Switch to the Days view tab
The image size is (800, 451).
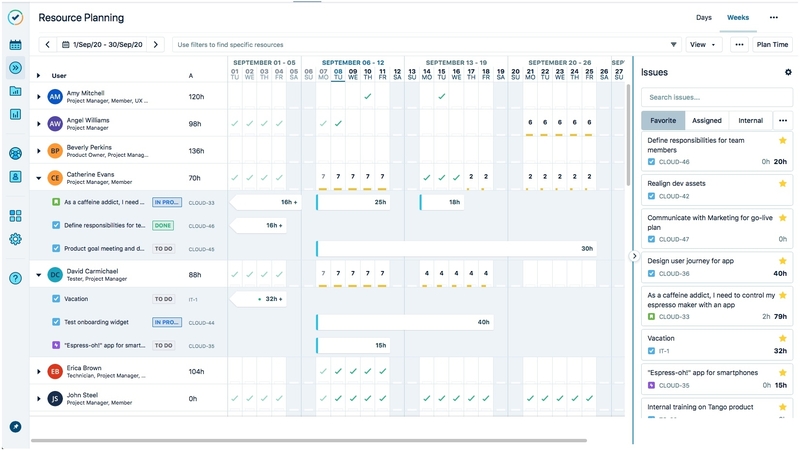(x=704, y=18)
